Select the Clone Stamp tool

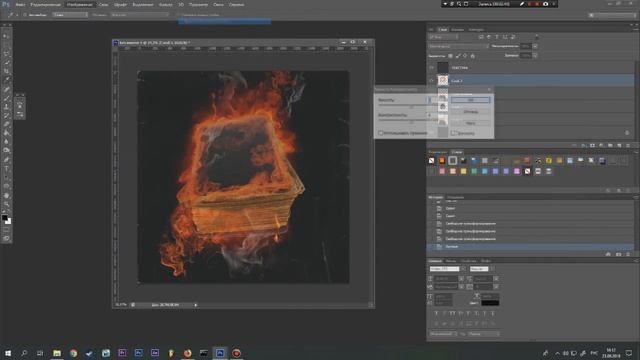[7, 107]
